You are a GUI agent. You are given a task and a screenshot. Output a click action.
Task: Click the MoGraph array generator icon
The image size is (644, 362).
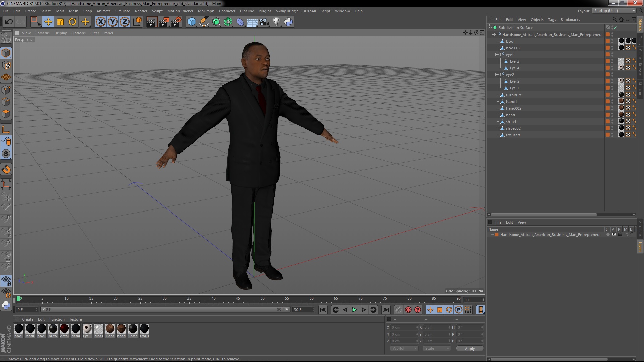(228, 22)
